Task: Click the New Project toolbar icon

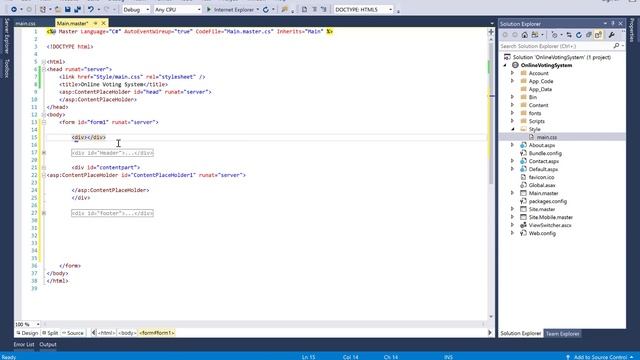Action: tap(42, 9)
